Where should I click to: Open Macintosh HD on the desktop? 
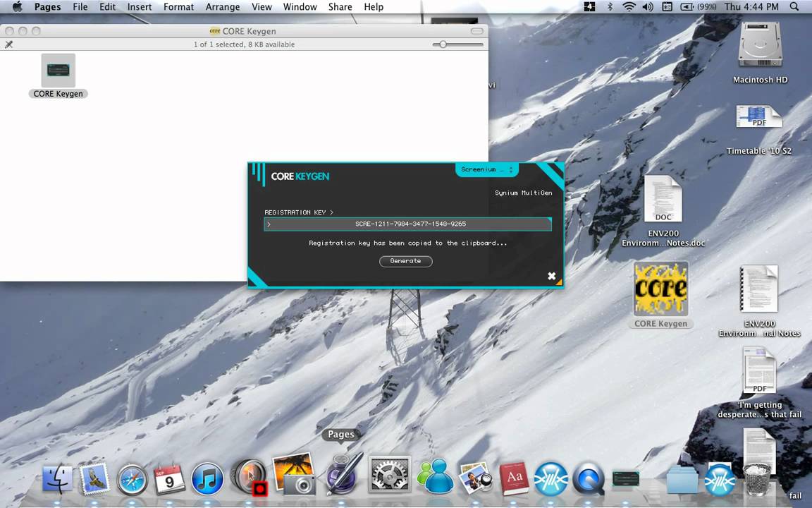[760, 52]
